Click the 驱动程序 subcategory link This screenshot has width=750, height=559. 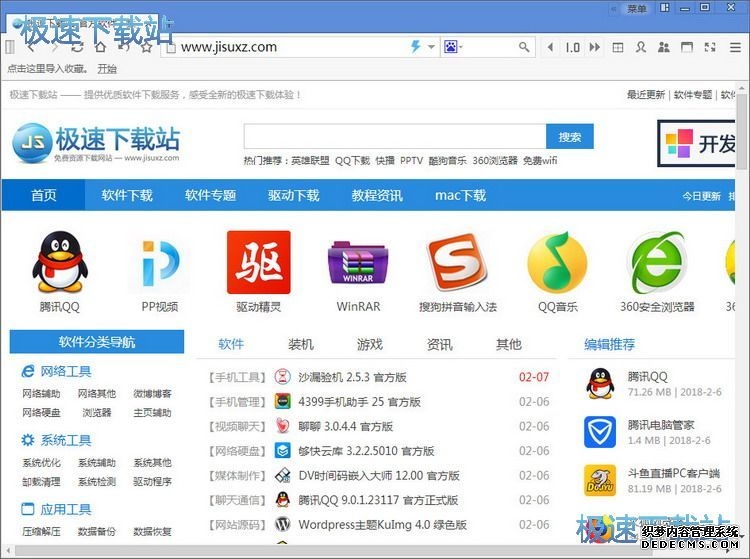[x=152, y=482]
